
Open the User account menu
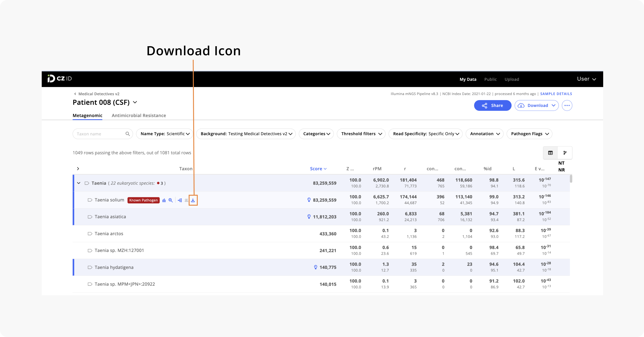(x=586, y=79)
